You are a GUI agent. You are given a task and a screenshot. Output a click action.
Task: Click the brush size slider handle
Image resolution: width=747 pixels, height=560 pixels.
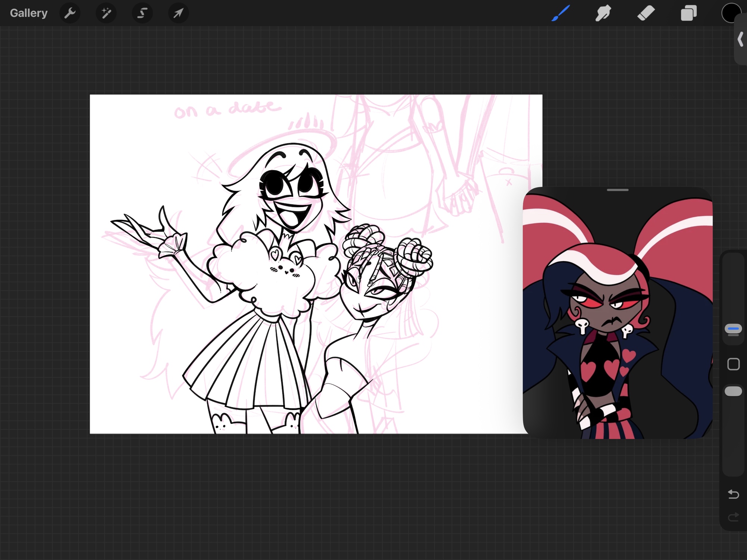point(733,329)
